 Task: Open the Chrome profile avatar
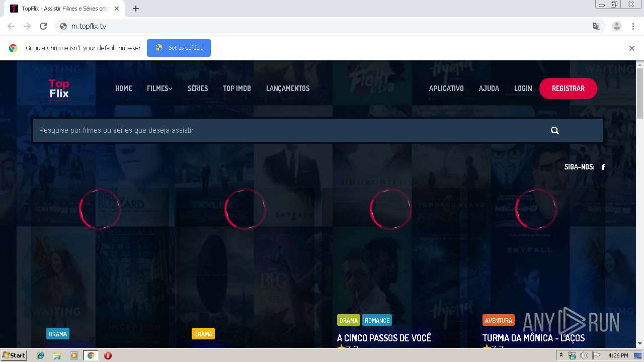[617, 26]
